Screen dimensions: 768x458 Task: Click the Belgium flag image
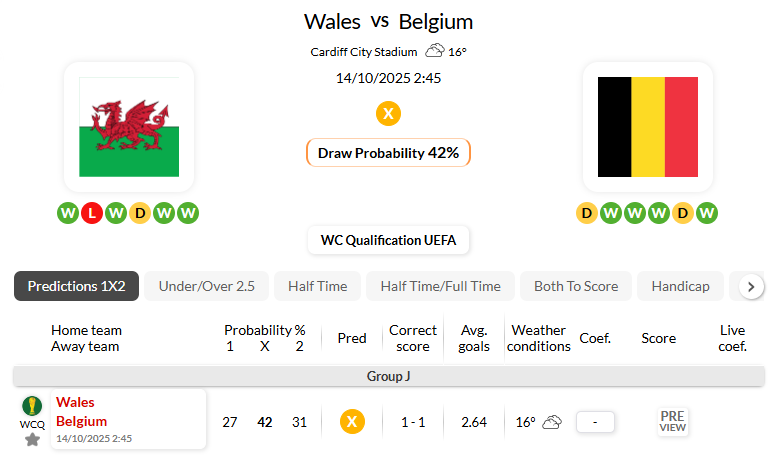click(x=647, y=126)
